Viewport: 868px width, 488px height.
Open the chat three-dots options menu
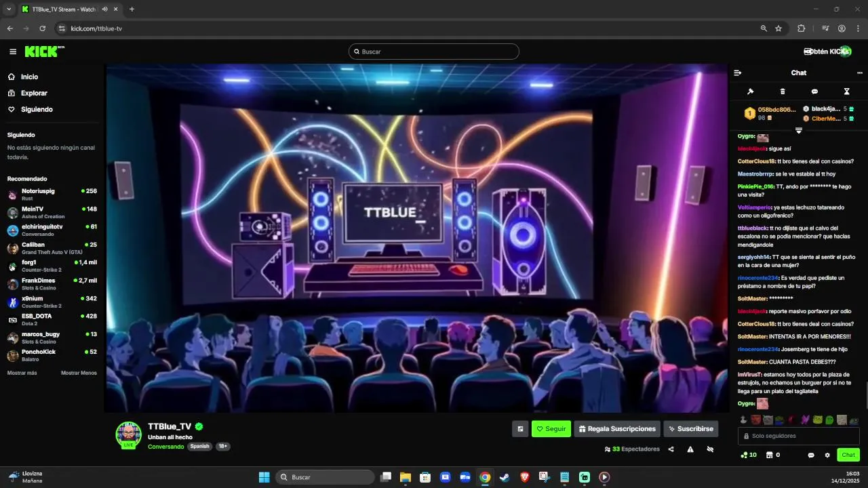[x=860, y=73]
